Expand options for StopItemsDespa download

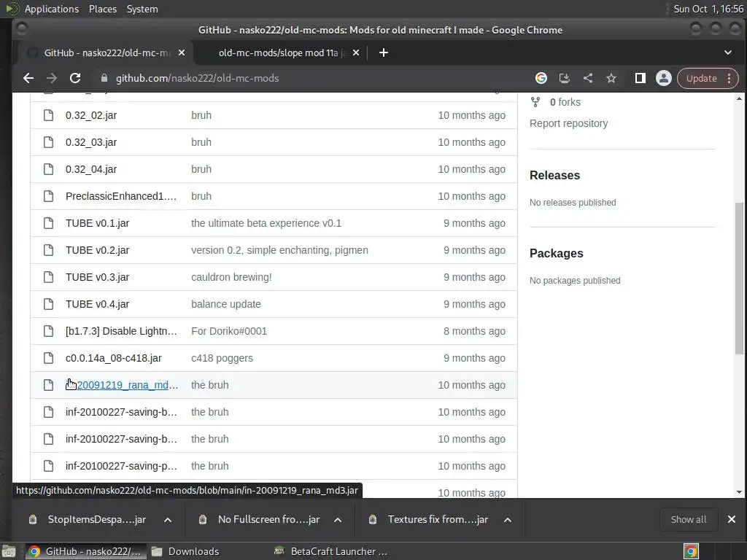coord(168,519)
